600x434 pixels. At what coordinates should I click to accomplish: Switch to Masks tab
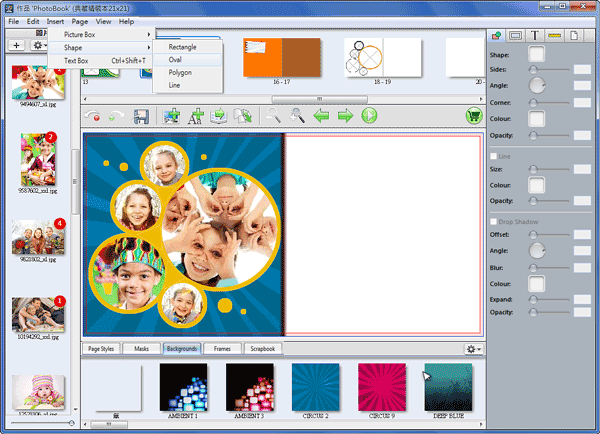click(x=141, y=349)
